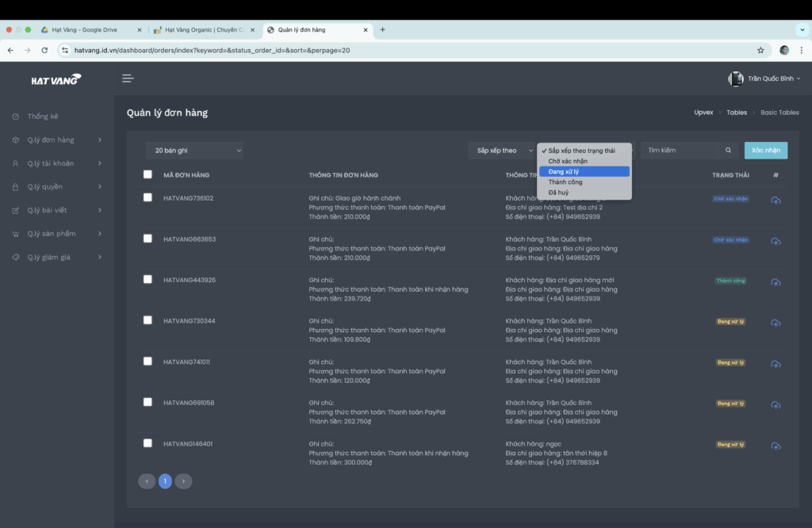Expand Q.lý sản phẩm sidebar menu
Viewport: 812px width, 528px height.
57,233
